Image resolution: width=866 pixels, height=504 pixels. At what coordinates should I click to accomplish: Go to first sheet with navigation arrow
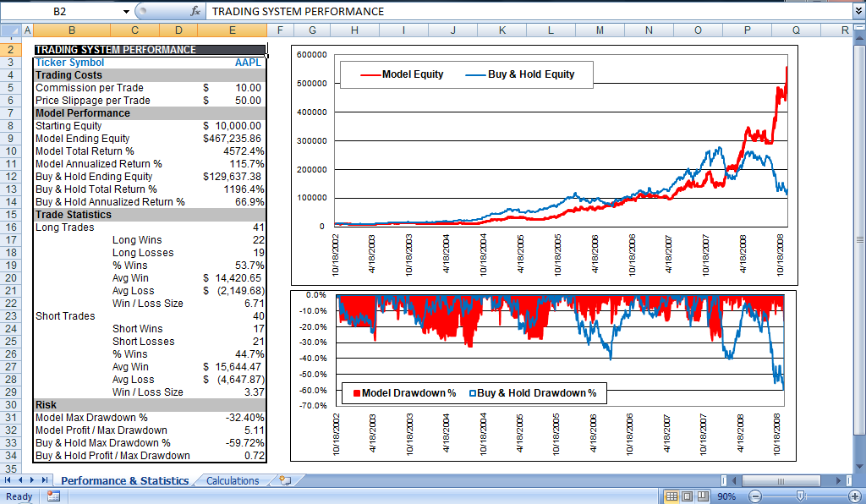(x=8, y=480)
